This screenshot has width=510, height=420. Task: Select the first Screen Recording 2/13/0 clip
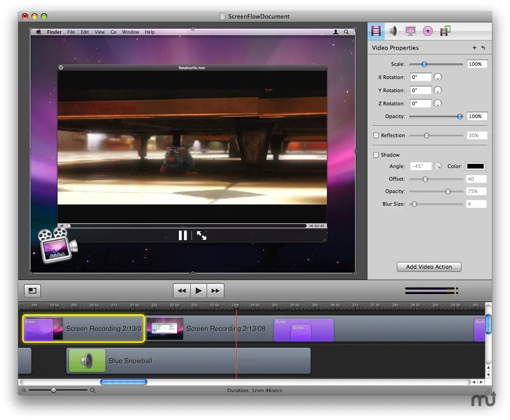(83, 329)
